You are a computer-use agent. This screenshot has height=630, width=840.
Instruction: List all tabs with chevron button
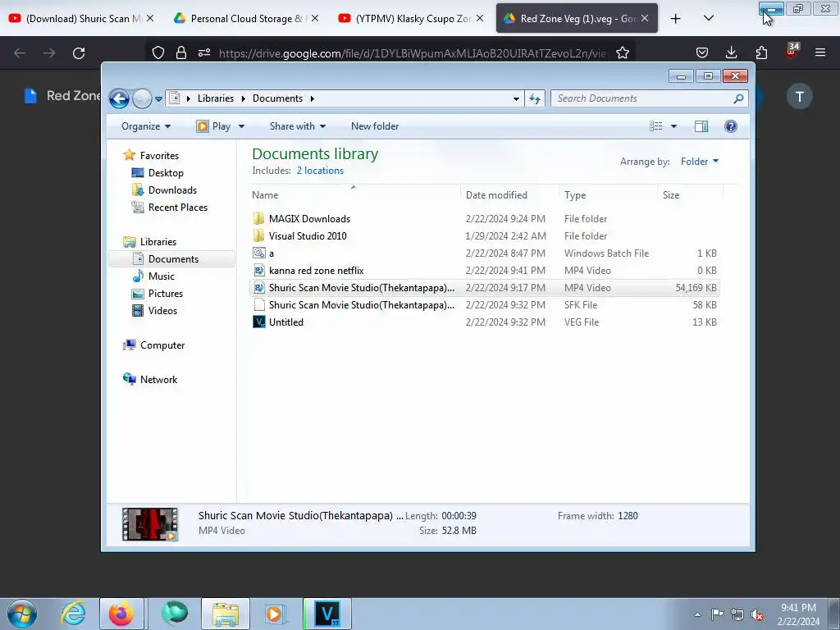708,19
